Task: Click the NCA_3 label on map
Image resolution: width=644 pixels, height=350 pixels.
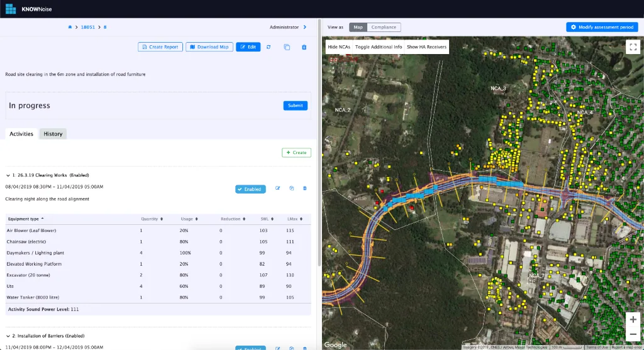Action: click(x=498, y=88)
